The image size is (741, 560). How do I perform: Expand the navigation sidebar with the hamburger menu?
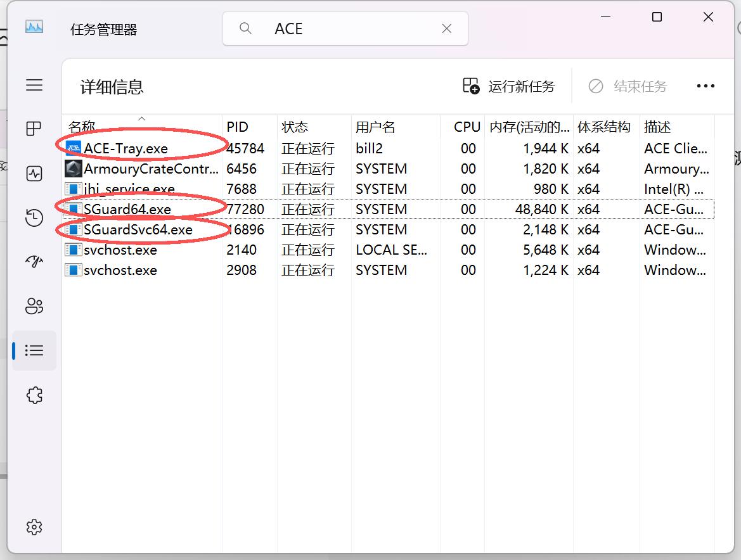tap(34, 85)
